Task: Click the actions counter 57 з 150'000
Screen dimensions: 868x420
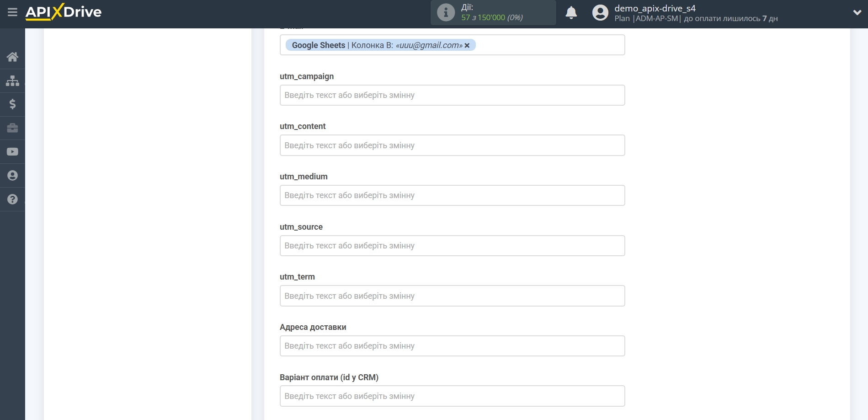Action: (492, 17)
